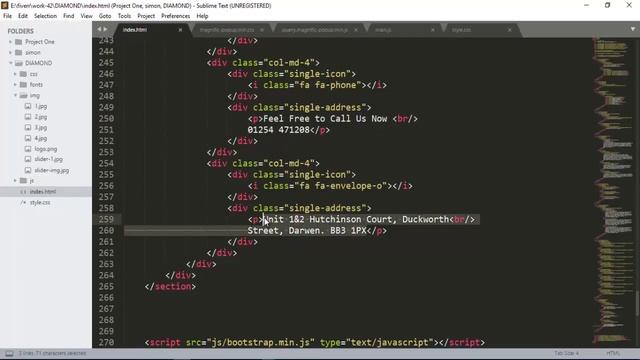This screenshot has width=640, height=360.
Task: Expand the fonts folder arrow
Action: pyautogui.click(x=16, y=84)
